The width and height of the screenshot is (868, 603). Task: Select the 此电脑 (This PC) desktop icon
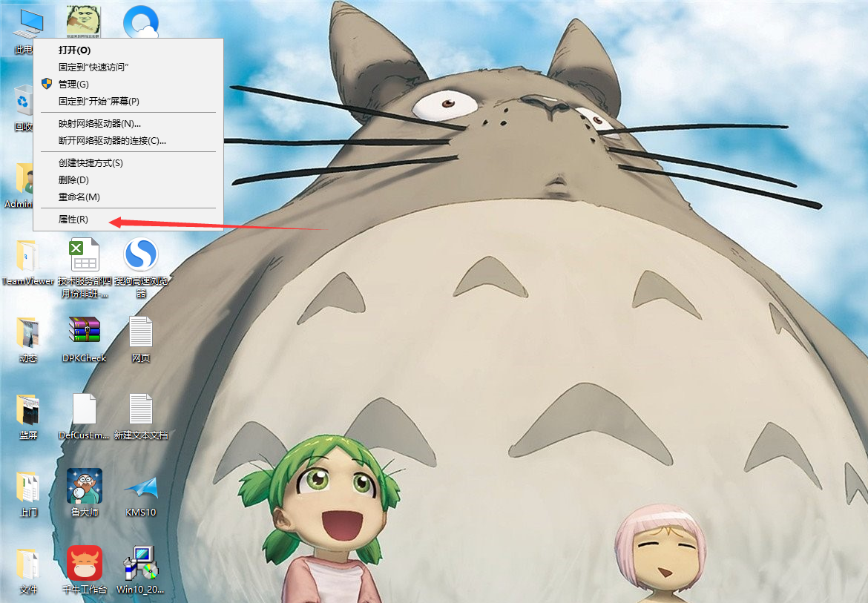pos(29,24)
